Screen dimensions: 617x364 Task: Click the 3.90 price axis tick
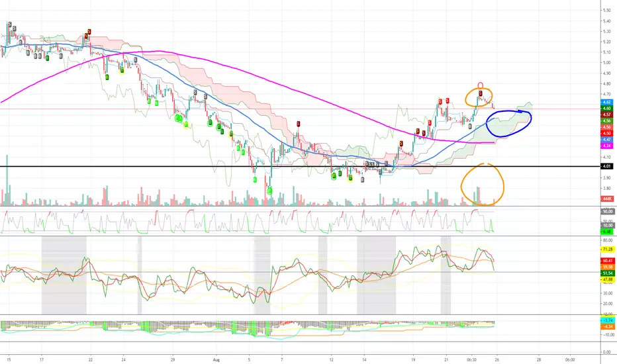[607, 178]
